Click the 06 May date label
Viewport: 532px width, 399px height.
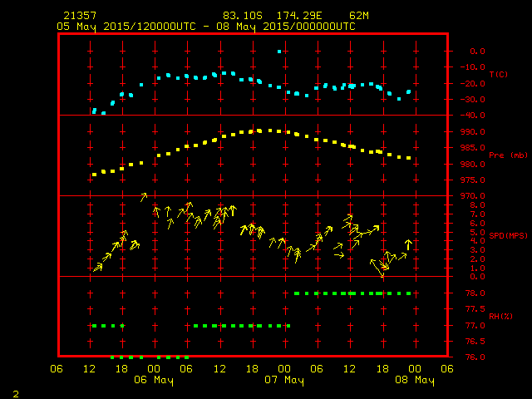click(154, 380)
